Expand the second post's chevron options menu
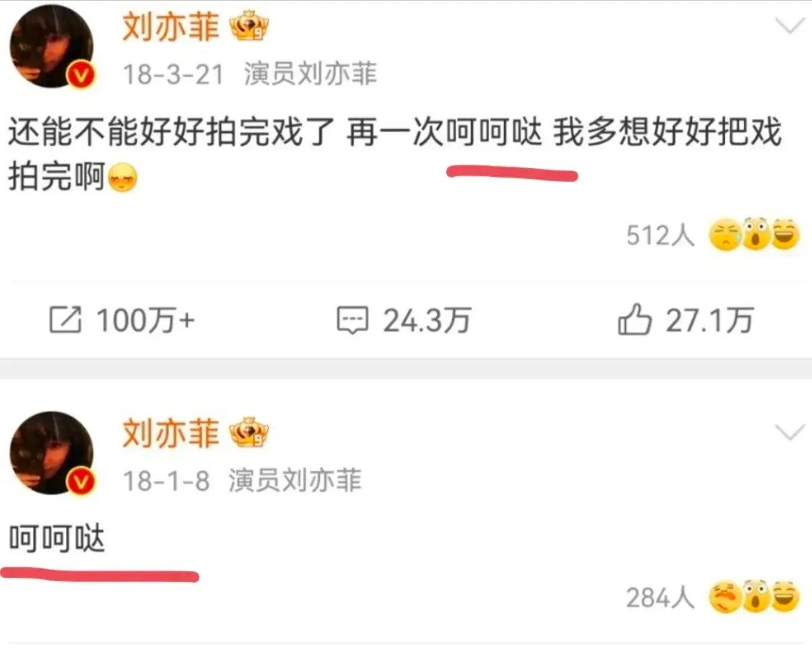The image size is (812, 652). 789,432
